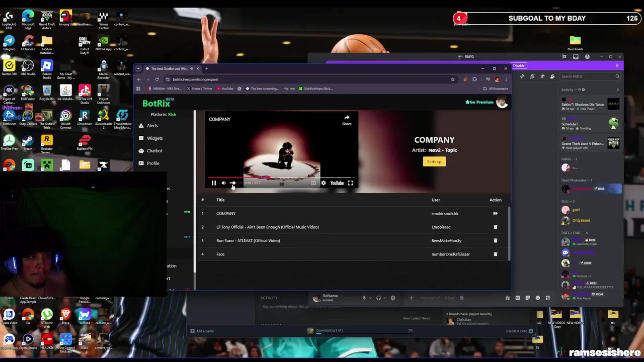Image resolution: width=644 pixels, height=362 pixels.
Task: Toggle Discord member list icon
Action: tap(552, 76)
